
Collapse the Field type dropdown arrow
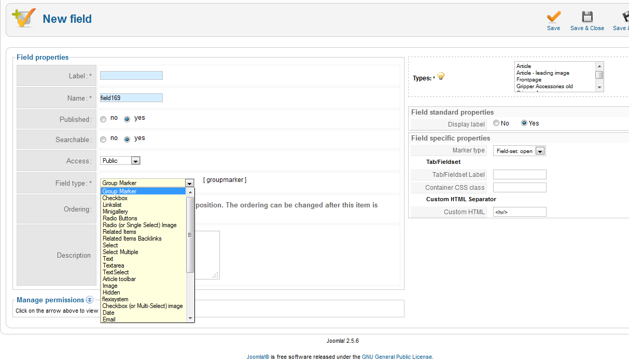[x=189, y=183]
